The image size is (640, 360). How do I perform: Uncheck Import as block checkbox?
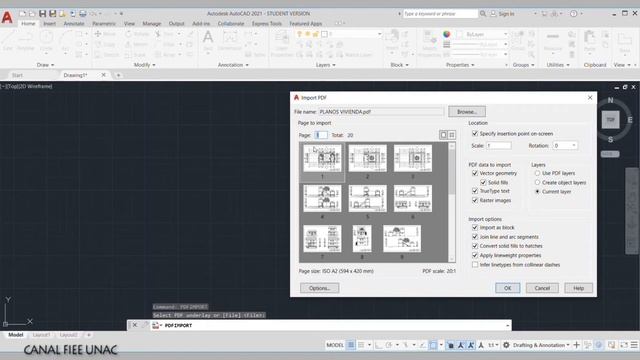coord(475,227)
